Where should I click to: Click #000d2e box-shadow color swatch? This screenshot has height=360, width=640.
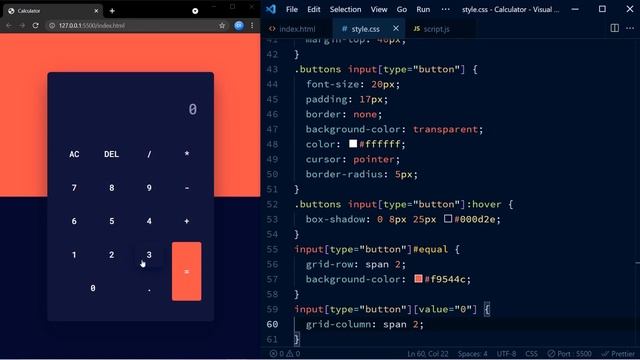(448, 219)
